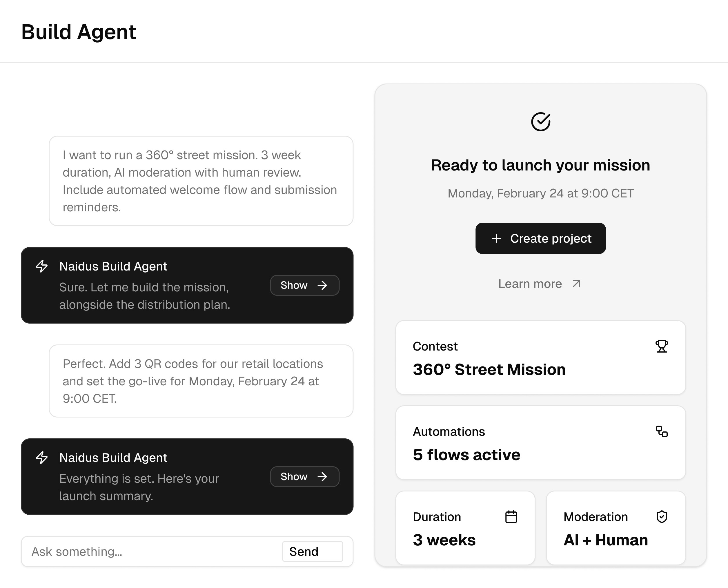Open the 360° Street Mission contest card
Image resolution: width=728 pixels, height=588 pixels.
pos(540,358)
